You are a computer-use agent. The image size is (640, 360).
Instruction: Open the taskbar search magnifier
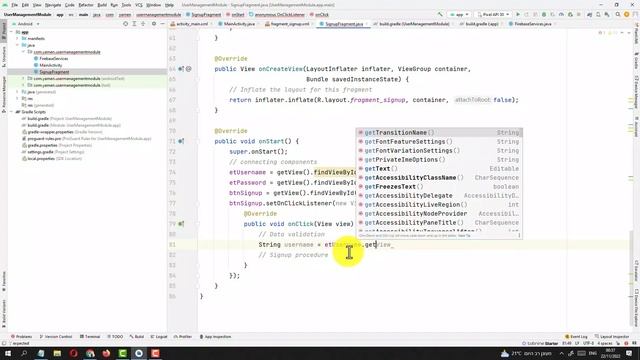[x=24, y=353]
